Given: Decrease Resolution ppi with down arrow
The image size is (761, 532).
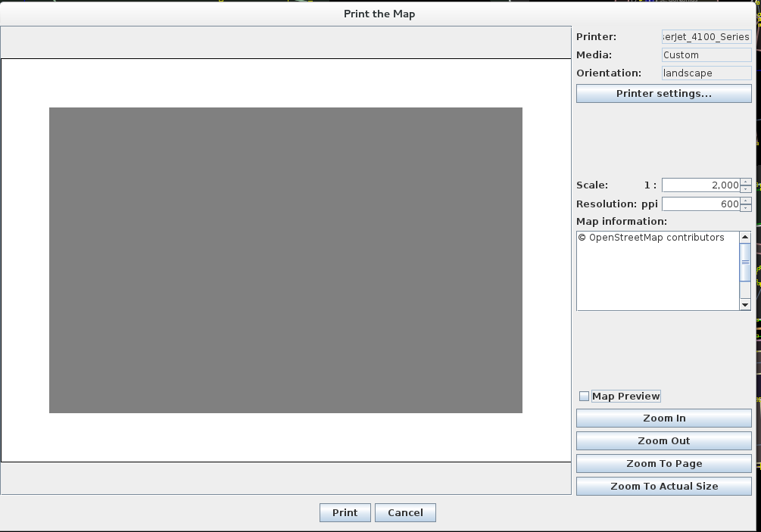Looking at the screenshot, I should point(746,207).
